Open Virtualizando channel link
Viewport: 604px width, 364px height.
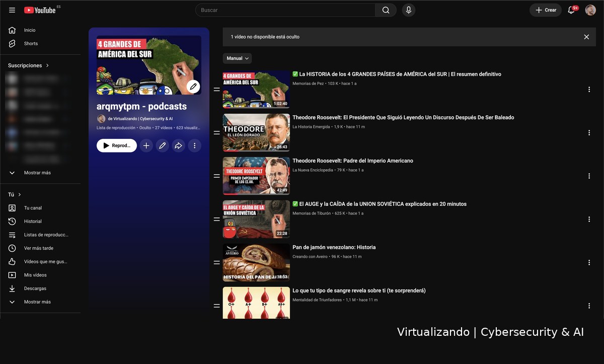[x=140, y=119]
